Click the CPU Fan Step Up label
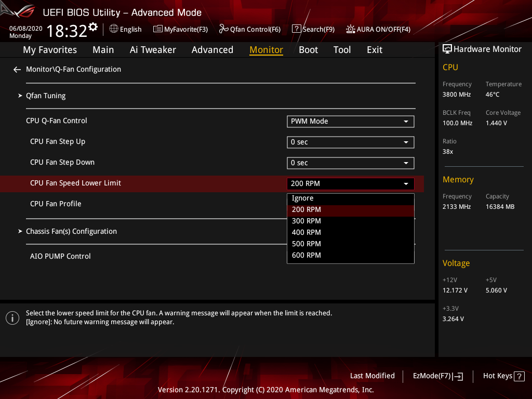532x399 pixels. click(57, 141)
